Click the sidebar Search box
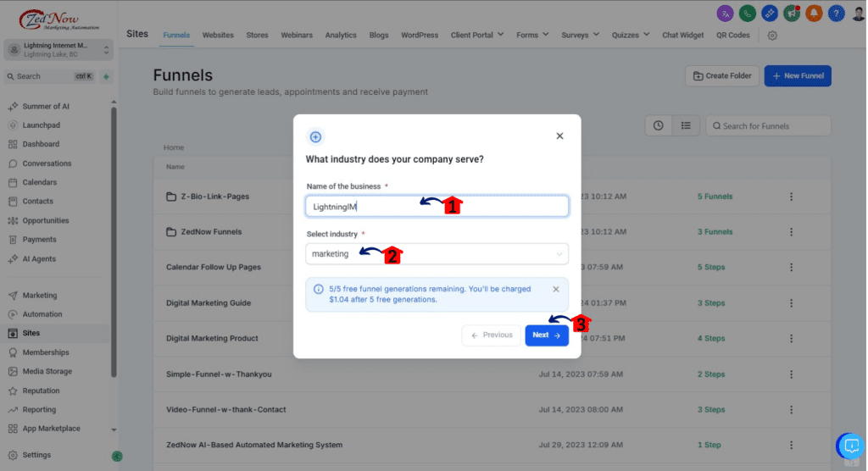This screenshot has width=868, height=471. [x=50, y=76]
